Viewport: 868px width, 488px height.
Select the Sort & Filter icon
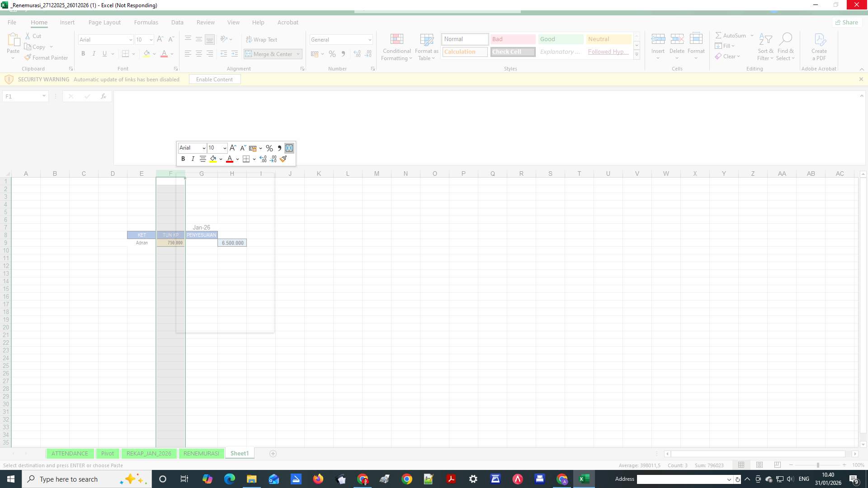pos(765,47)
